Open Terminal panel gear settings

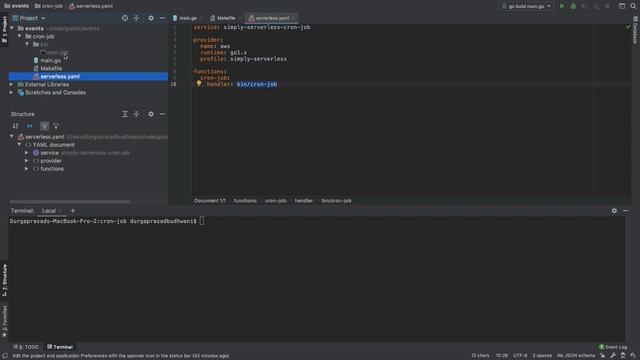(614, 211)
